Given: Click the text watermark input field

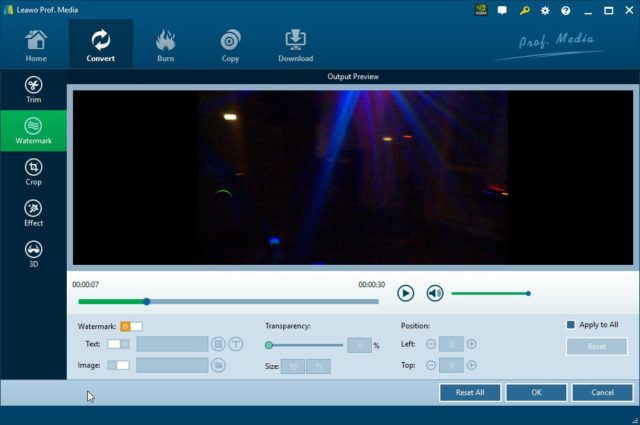Looking at the screenshot, I should 172,344.
